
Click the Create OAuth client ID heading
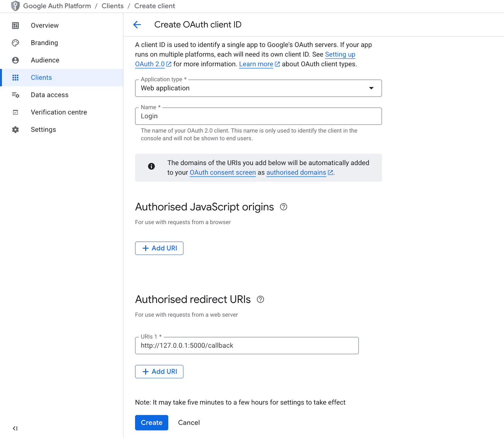coord(198,25)
